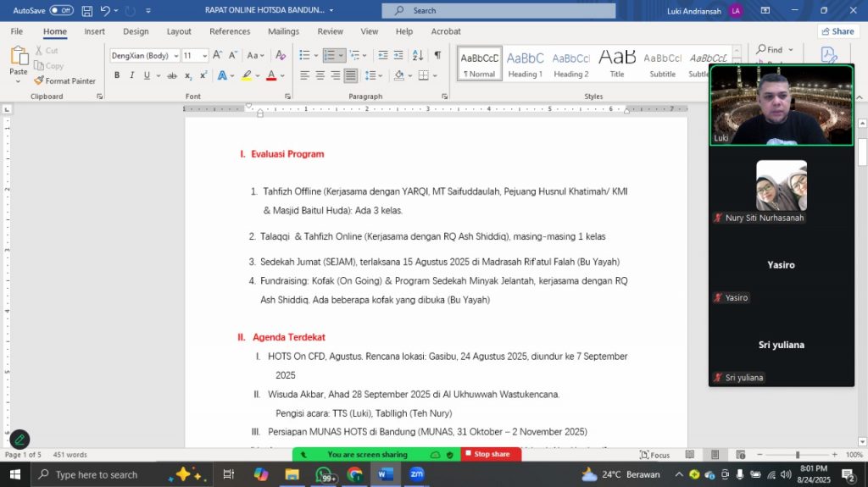Click the Stop share button
The width and height of the screenshot is (868, 487).
491,454
